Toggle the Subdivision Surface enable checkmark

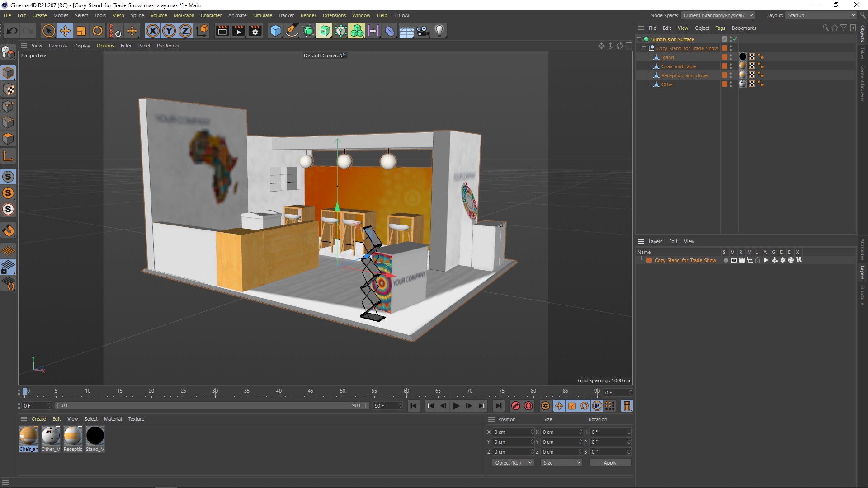click(736, 39)
